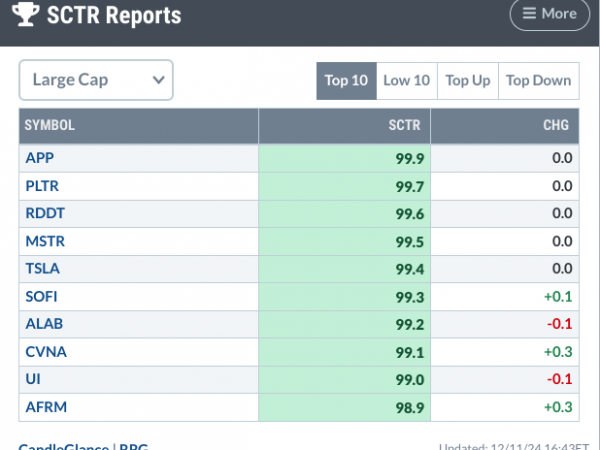Open the UI symbol link

click(x=33, y=379)
